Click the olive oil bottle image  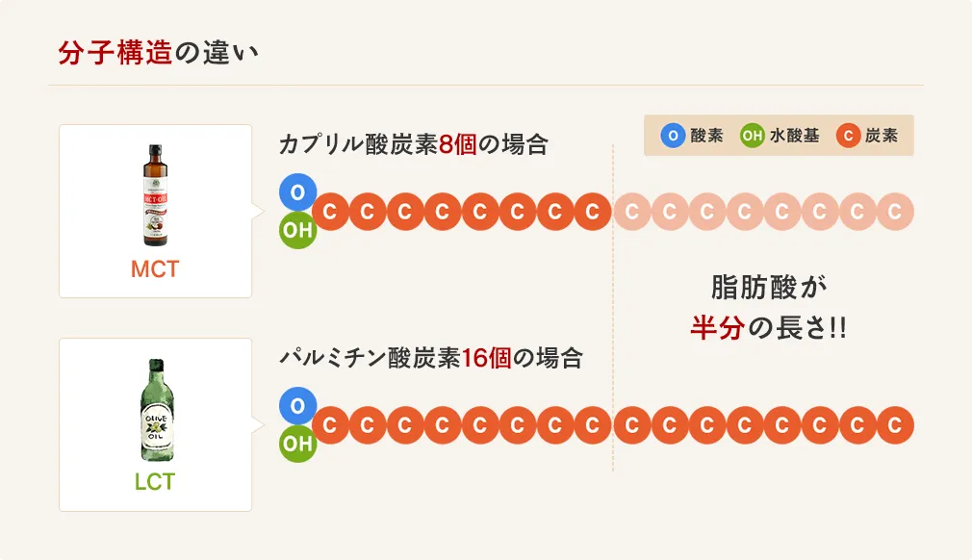click(x=155, y=411)
